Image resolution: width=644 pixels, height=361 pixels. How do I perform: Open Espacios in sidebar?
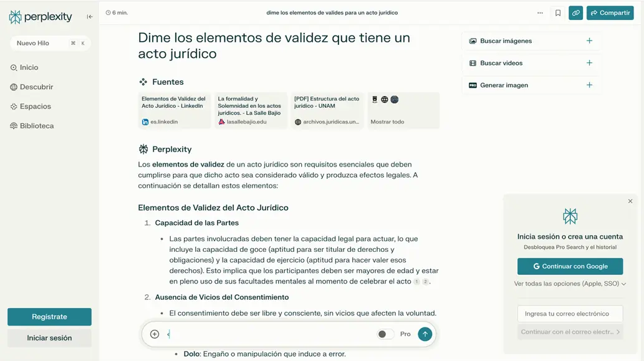click(35, 107)
